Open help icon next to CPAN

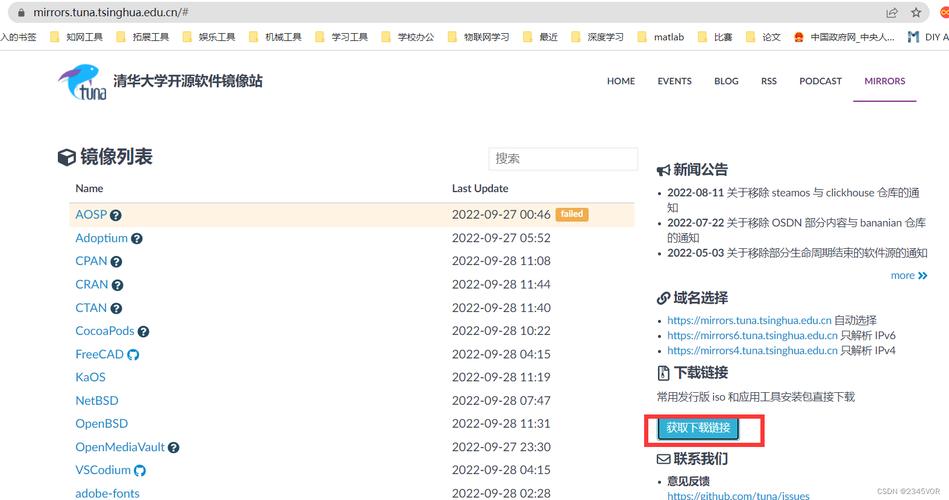click(x=116, y=262)
